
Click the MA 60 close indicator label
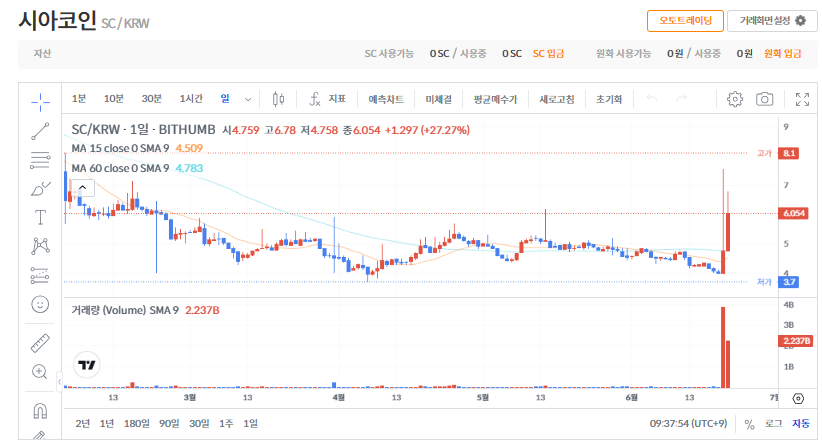(x=120, y=168)
